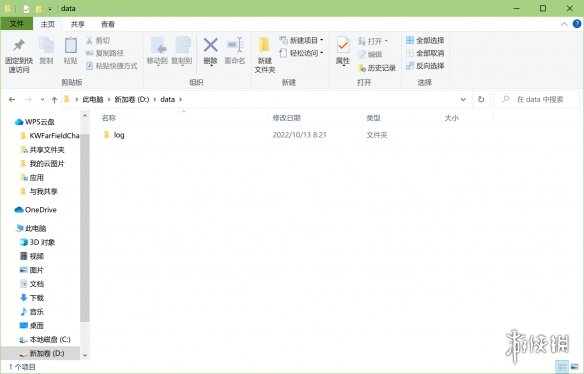Open 3D 对象 in the sidebar
Screen dimensions: 584x374
coord(37,242)
